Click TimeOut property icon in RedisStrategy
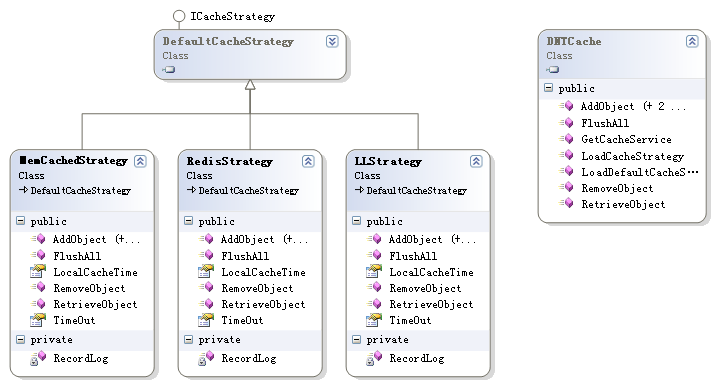This screenshot has width=715, height=385. coord(206,320)
